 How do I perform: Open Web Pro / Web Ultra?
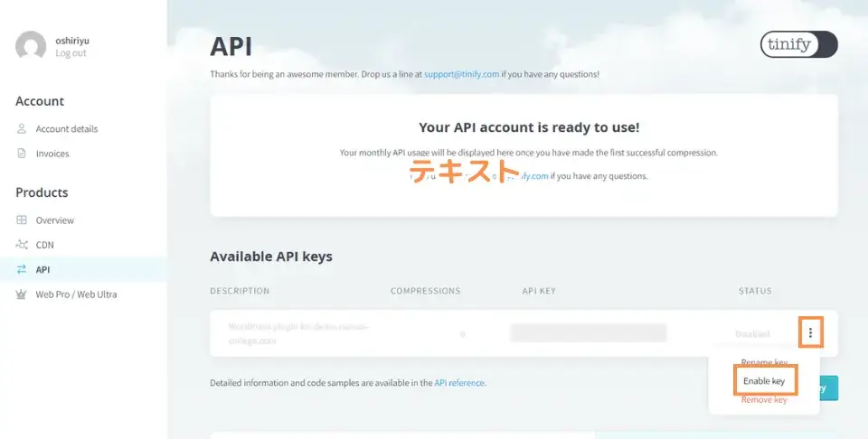(x=76, y=294)
